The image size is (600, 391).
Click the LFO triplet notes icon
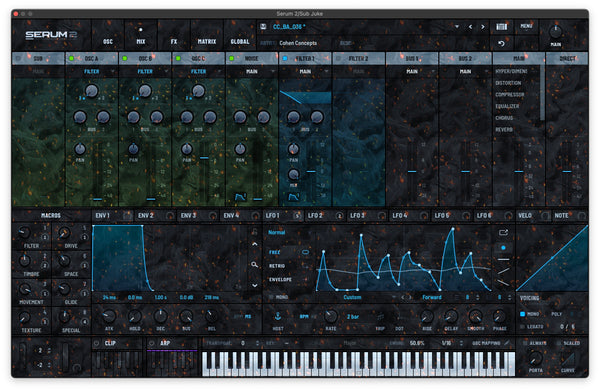(380, 317)
